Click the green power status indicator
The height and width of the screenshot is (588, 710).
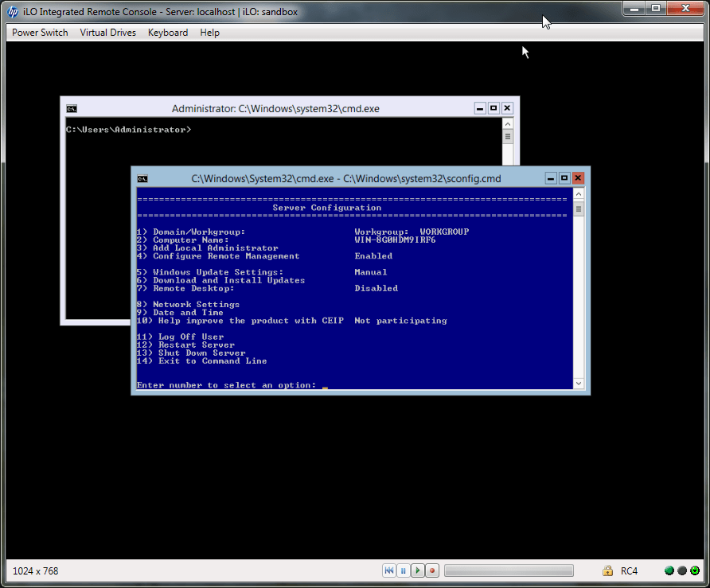click(695, 570)
